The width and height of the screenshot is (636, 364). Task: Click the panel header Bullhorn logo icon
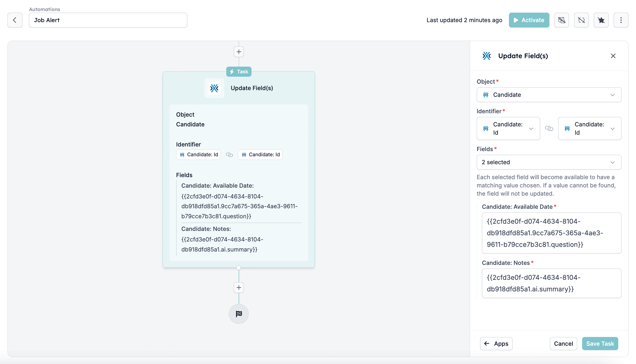click(x=487, y=56)
